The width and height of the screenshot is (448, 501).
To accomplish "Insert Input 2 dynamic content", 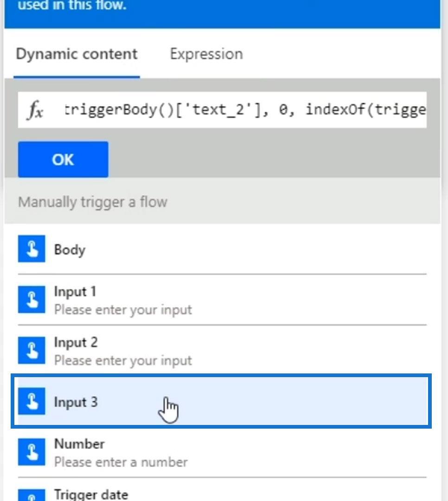I will click(222, 351).
